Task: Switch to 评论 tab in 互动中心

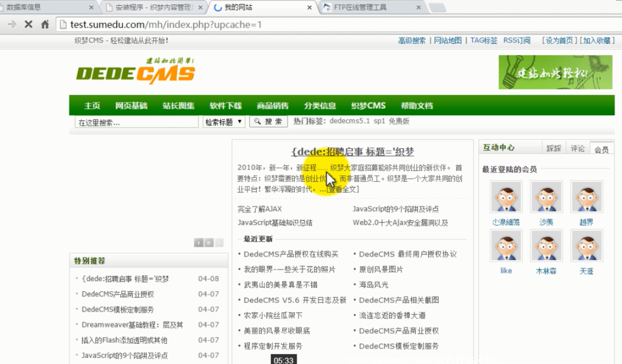Action: 578,148
